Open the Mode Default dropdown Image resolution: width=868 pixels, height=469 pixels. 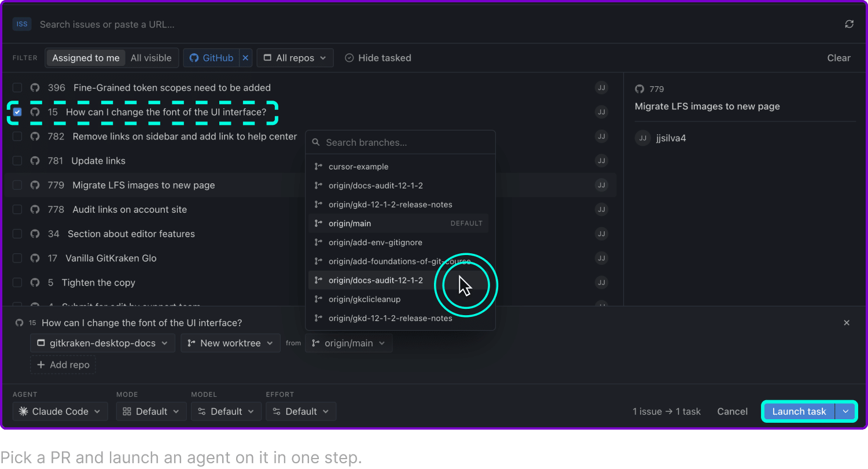pos(150,411)
